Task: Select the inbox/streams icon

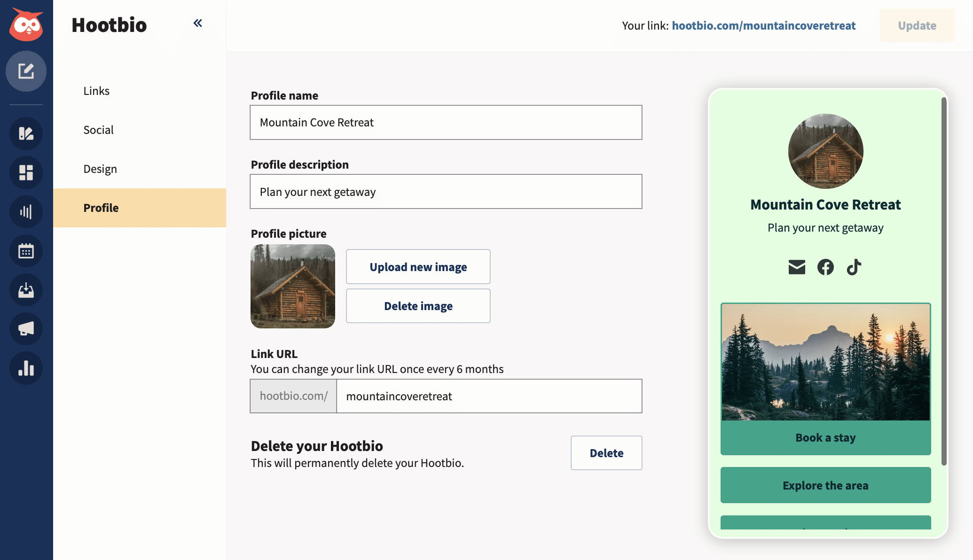Action: (26, 290)
